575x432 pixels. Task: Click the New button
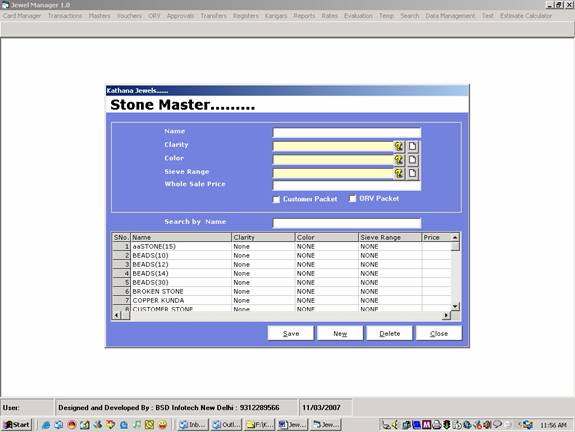point(340,333)
